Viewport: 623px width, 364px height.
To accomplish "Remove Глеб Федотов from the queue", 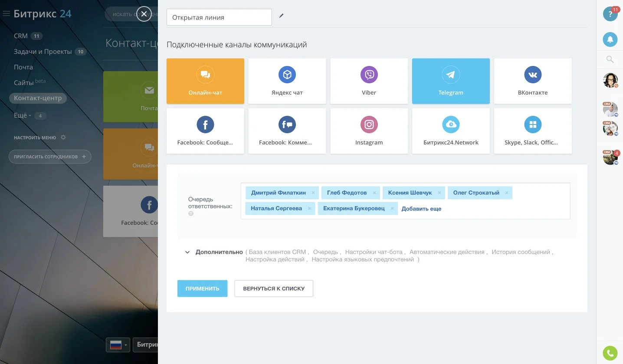I will [x=374, y=193].
